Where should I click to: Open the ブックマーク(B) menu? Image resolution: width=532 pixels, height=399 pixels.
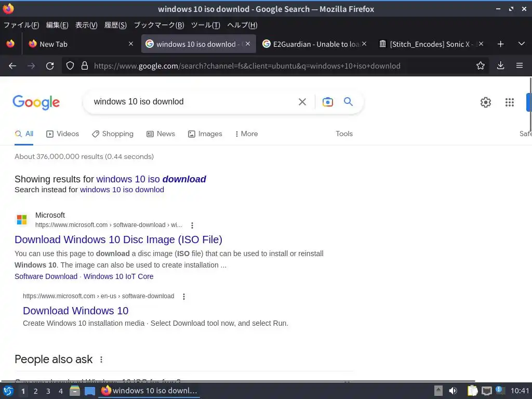[159, 25]
